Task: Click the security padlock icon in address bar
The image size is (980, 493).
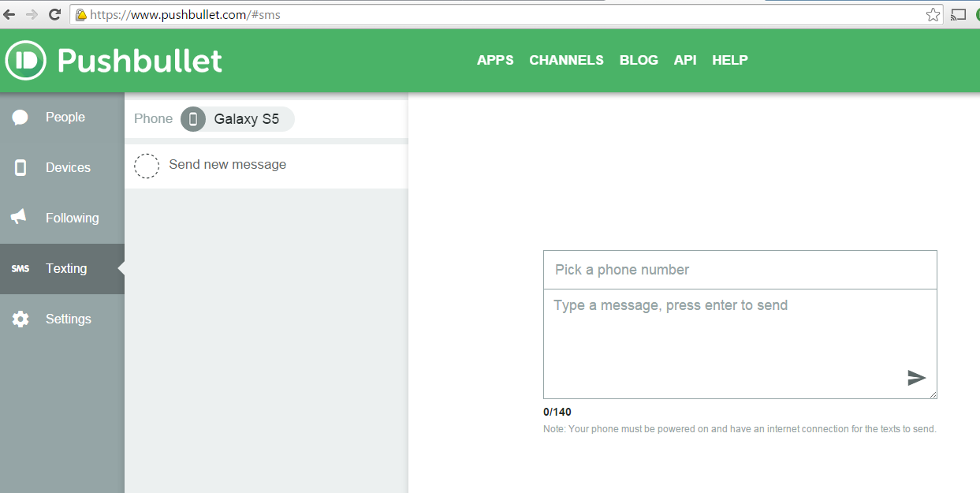Action: 80,15
